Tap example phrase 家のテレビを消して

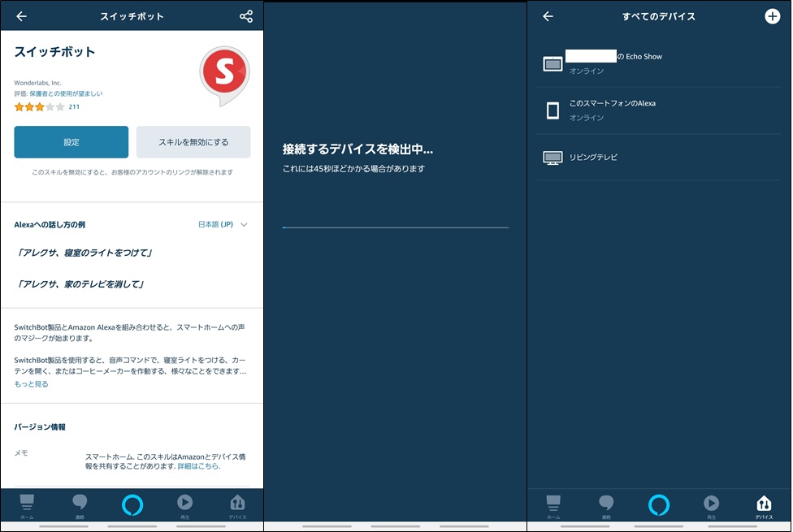coord(81,284)
